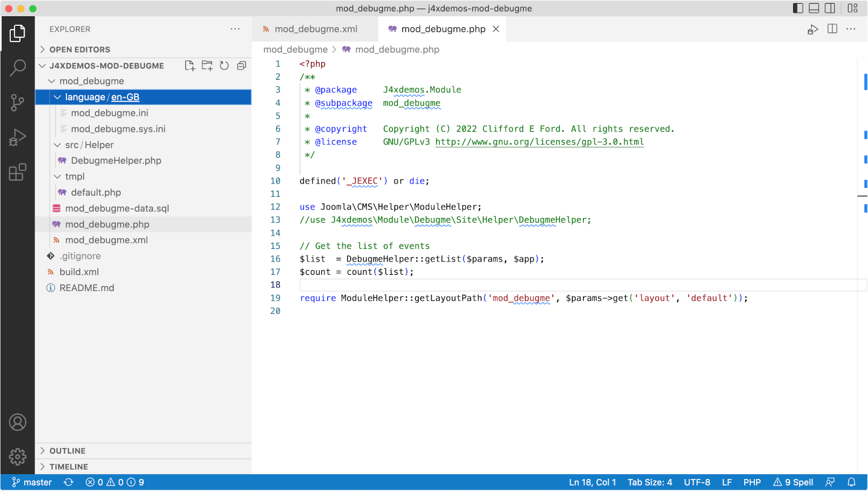Open the Search view
The width and height of the screenshot is (868, 491).
click(x=18, y=67)
